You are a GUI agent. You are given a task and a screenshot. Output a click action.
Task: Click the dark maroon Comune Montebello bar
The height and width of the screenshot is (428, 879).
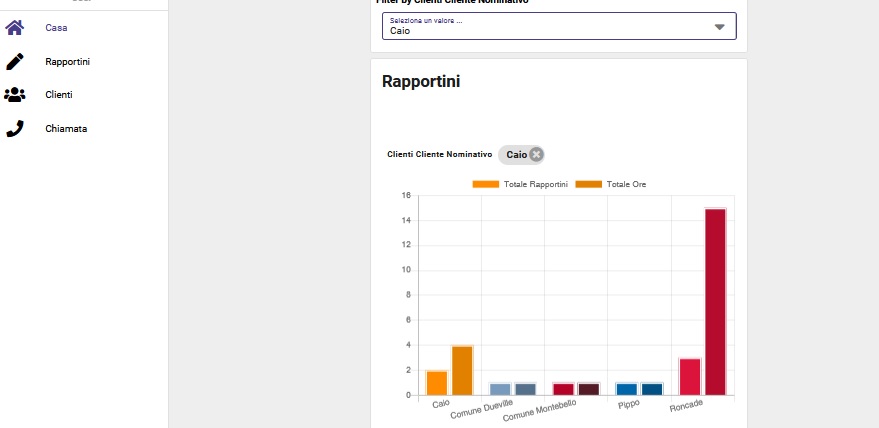tap(589, 389)
